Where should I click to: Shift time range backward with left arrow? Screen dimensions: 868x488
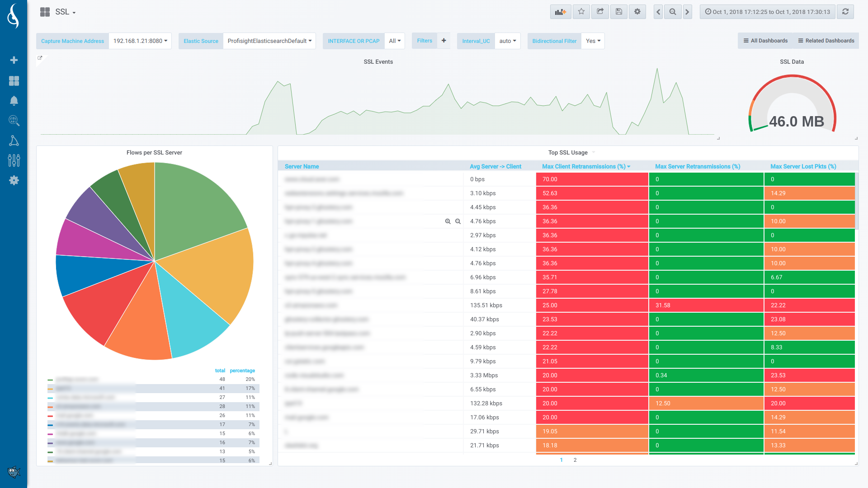658,12
